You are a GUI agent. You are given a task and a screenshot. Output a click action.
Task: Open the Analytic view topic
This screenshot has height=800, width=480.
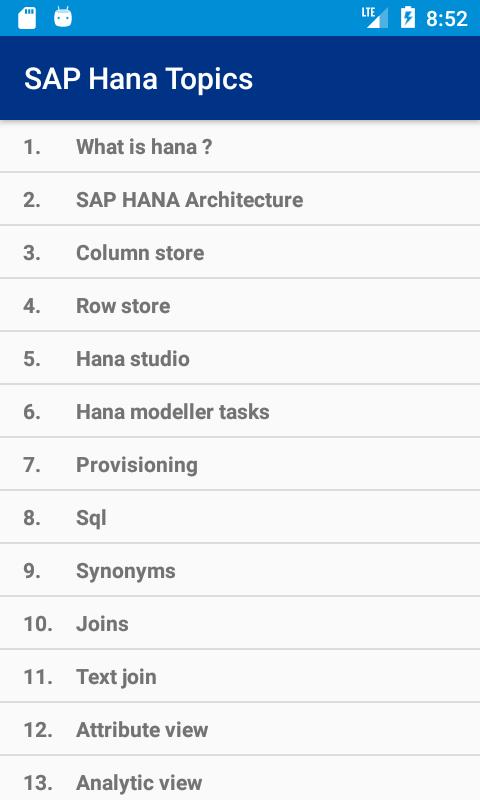(240, 779)
